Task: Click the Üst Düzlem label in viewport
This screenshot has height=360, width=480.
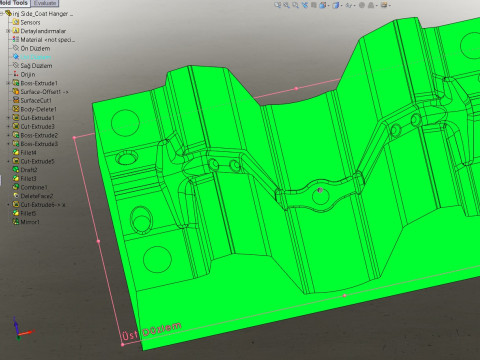Action: tap(152, 331)
